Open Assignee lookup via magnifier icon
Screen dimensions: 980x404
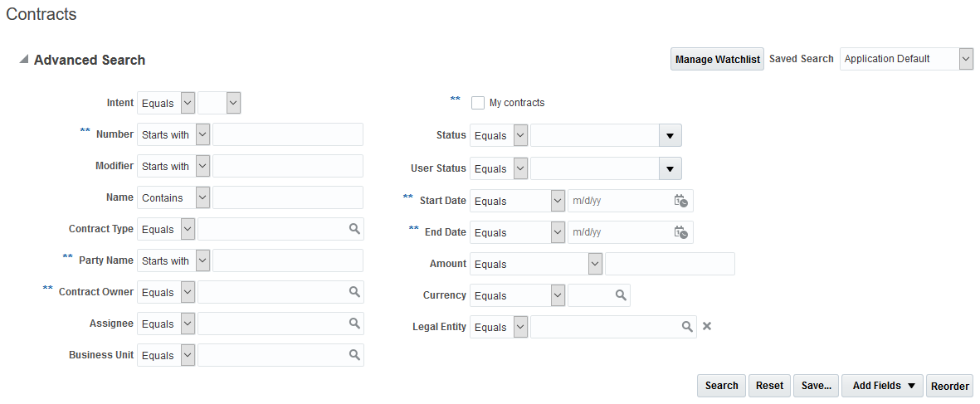[354, 324]
